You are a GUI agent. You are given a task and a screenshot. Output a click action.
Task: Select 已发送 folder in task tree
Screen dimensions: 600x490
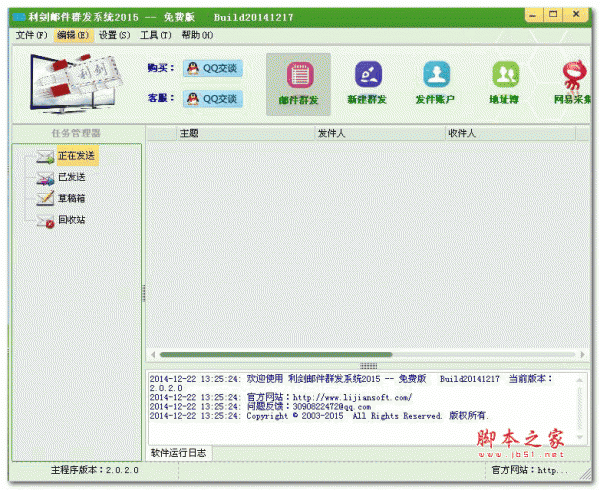click(x=72, y=177)
